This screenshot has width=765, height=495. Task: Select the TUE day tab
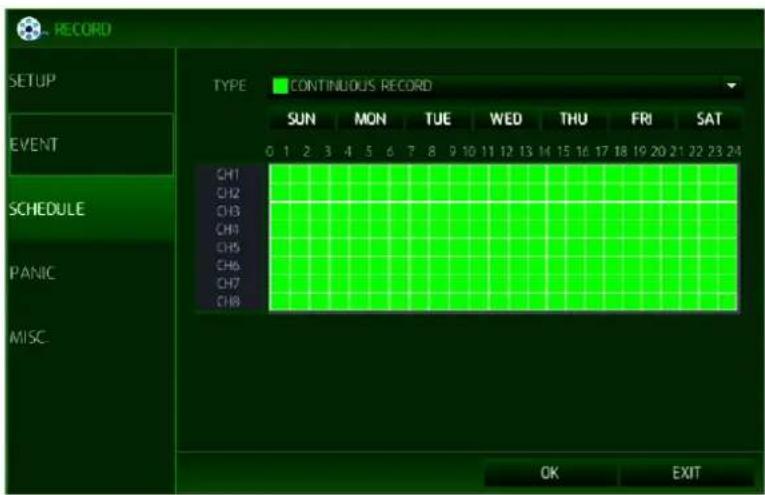pyautogui.click(x=438, y=119)
